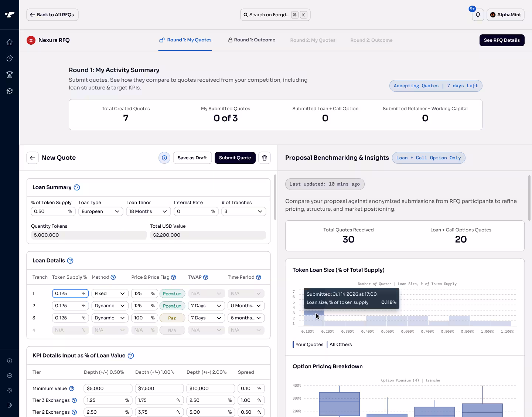
Task: Open tranche 2 Method dropdown
Action: click(x=110, y=306)
